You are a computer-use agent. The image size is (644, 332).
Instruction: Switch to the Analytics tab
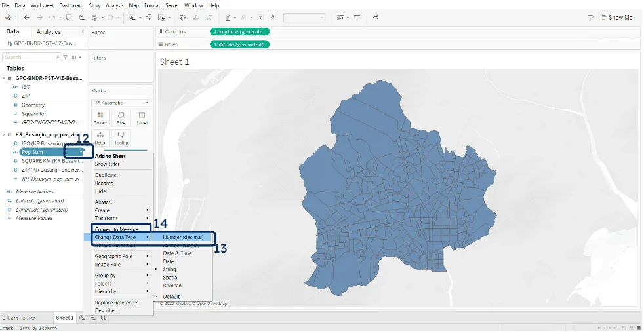[x=49, y=32]
